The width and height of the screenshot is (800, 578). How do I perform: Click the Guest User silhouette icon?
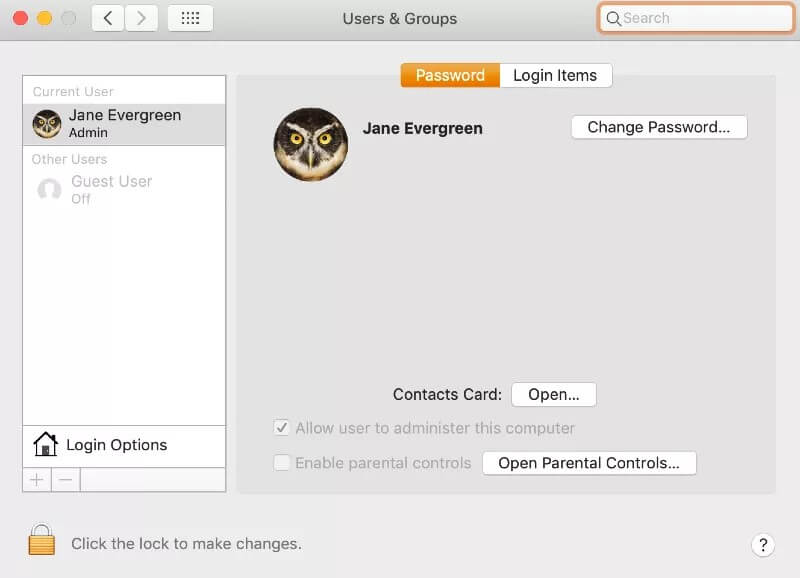click(49, 189)
